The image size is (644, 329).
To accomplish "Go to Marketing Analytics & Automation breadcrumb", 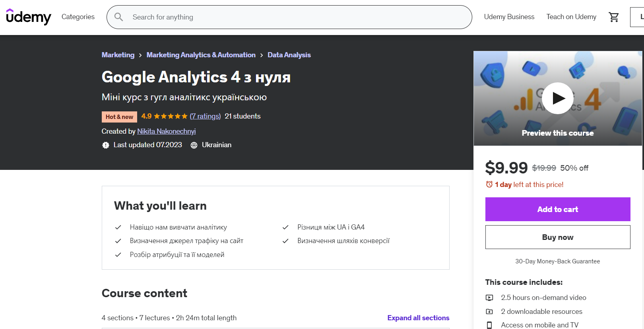I will click(x=201, y=55).
